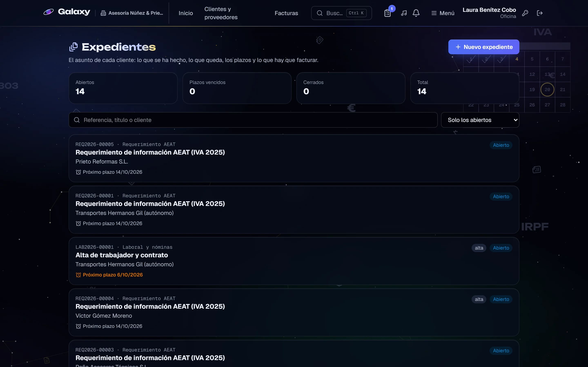Click the Nuevo expediente button
This screenshot has width=588, height=367.
point(484,47)
